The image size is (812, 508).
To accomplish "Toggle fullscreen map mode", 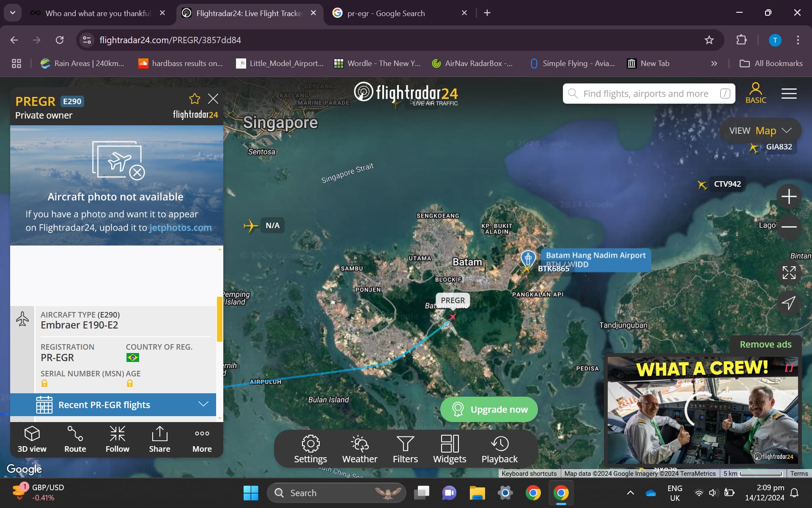I will [789, 273].
